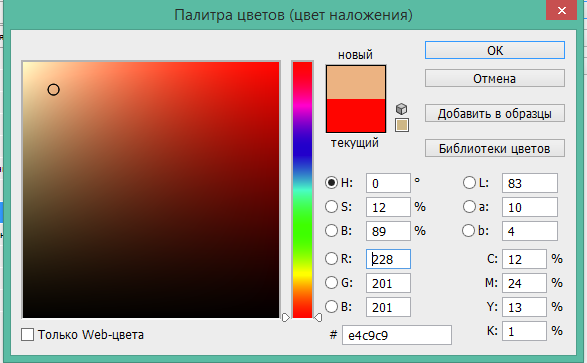Click the H field showing 0
Screen dimensions: 587x363
pyautogui.click(x=388, y=183)
